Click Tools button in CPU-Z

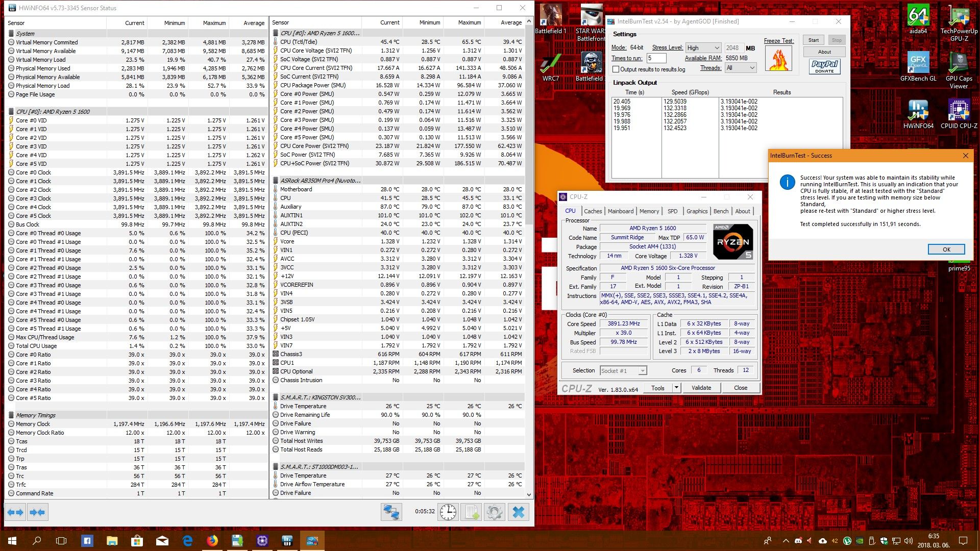point(658,388)
